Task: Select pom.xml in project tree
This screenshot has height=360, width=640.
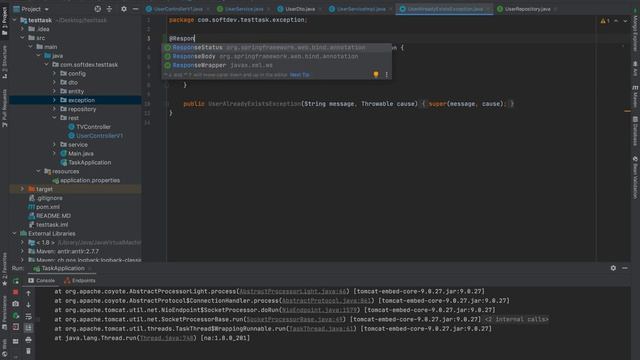Action: [48, 207]
